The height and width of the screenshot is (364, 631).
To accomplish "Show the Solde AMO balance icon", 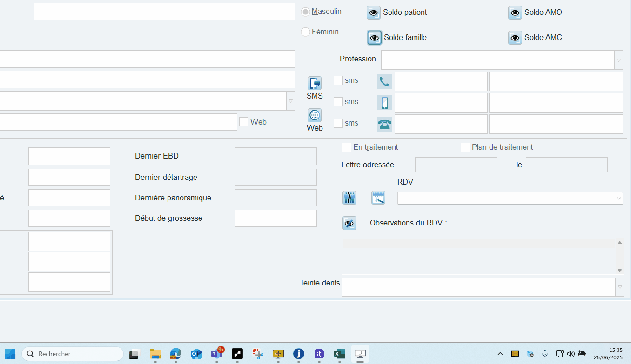I will [515, 13].
